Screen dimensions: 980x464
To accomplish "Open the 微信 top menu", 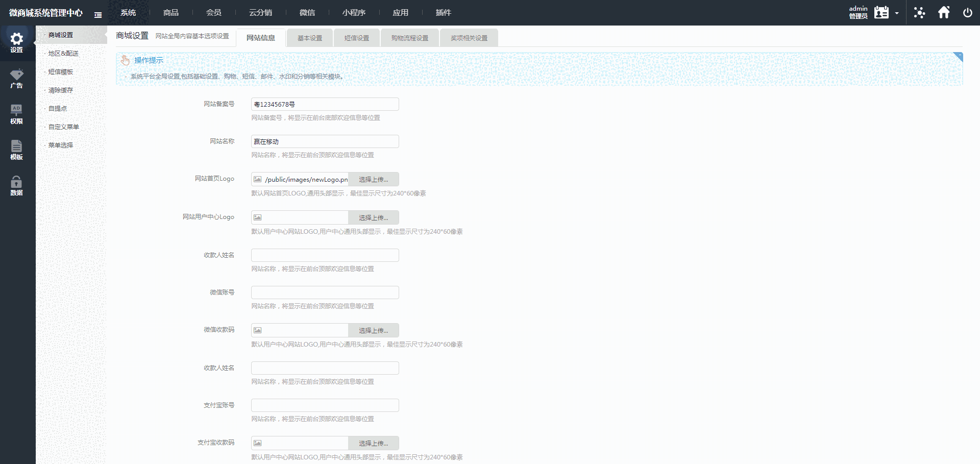I will click(307, 12).
